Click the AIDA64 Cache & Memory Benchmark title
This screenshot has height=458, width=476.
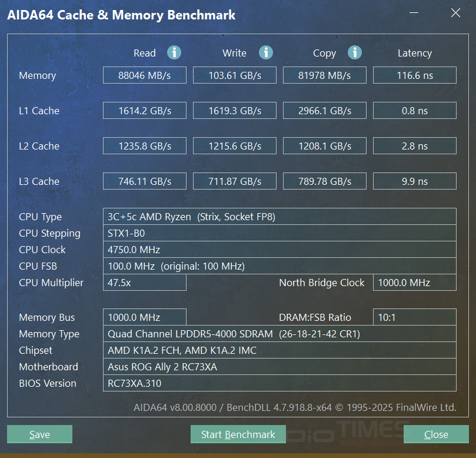(x=121, y=15)
